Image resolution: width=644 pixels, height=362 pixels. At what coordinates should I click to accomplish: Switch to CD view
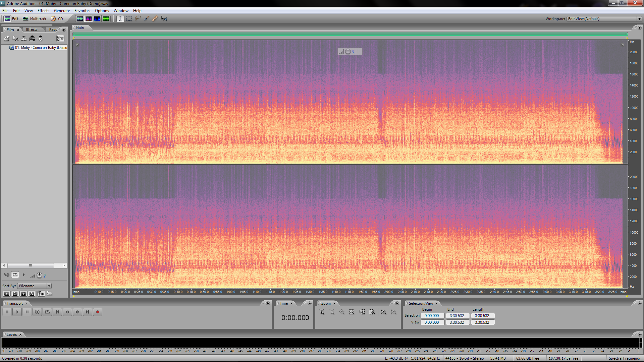57,19
